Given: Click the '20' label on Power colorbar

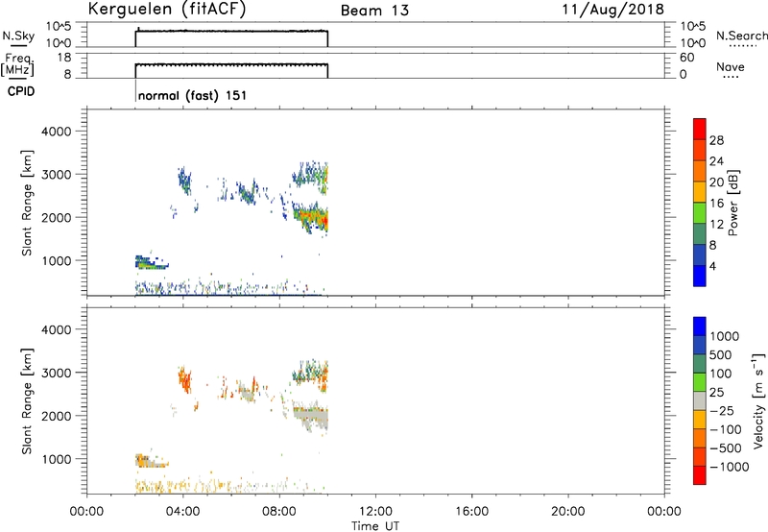Looking at the screenshot, I should (x=716, y=182).
